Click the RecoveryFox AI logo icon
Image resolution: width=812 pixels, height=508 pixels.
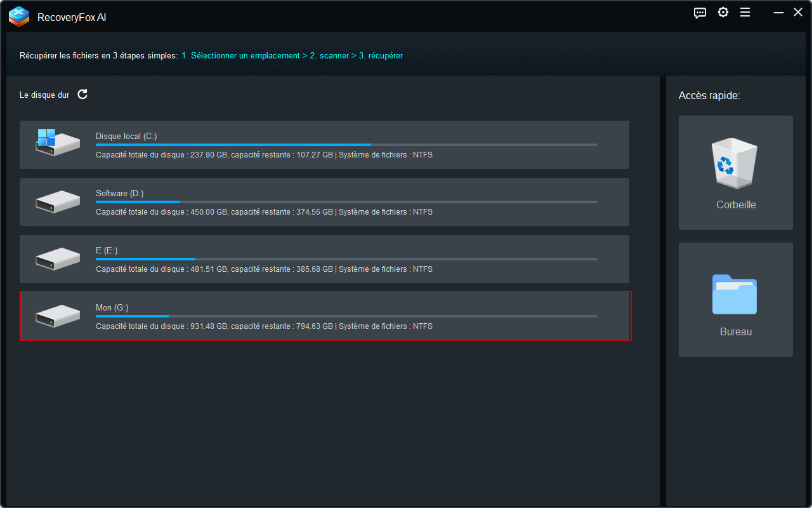(19, 17)
